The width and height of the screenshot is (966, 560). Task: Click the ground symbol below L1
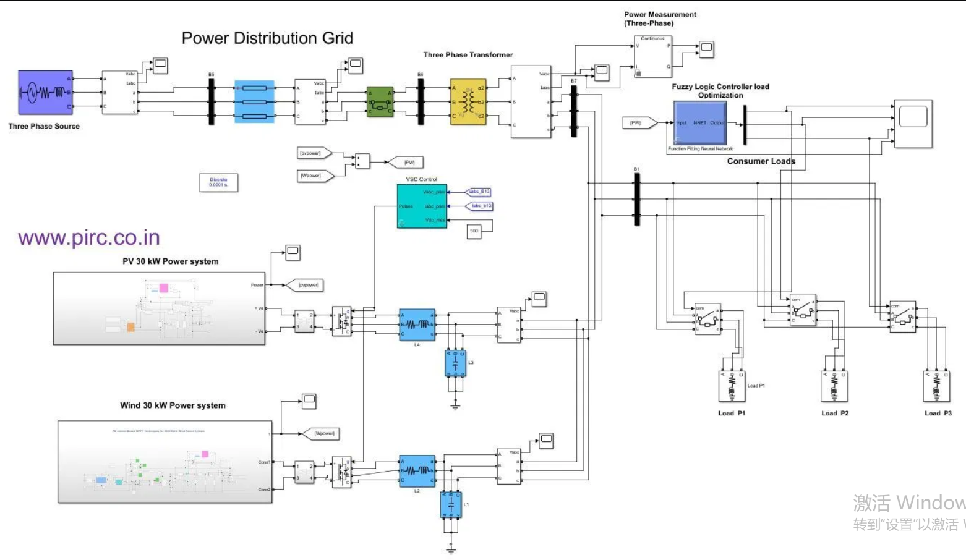click(x=451, y=549)
